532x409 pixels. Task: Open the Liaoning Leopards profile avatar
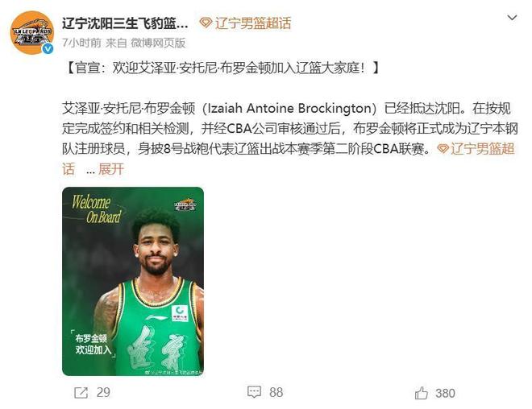[x=32, y=32]
